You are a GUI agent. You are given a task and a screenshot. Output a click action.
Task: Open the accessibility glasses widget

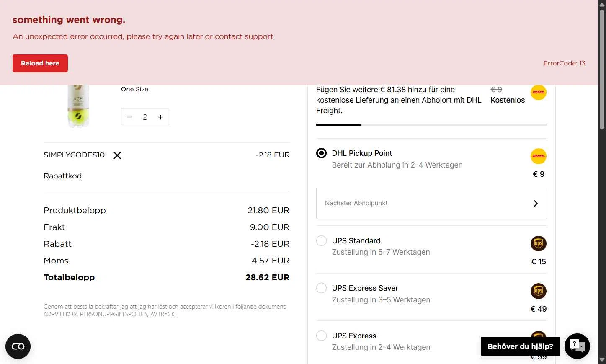click(x=18, y=346)
